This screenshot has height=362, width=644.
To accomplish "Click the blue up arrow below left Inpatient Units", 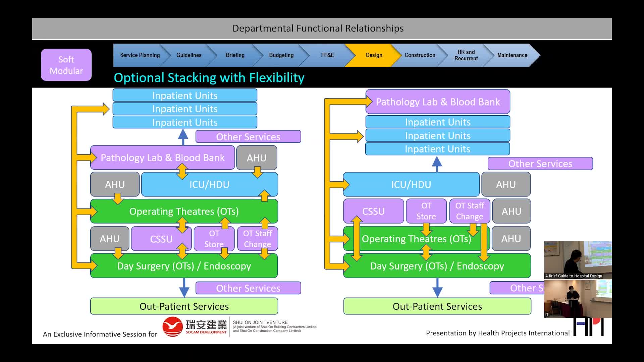I will click(x=183, y=136).
